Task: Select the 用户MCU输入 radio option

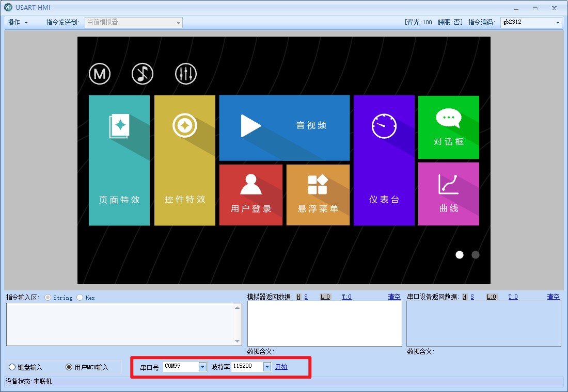Action: tap(69, 367)
